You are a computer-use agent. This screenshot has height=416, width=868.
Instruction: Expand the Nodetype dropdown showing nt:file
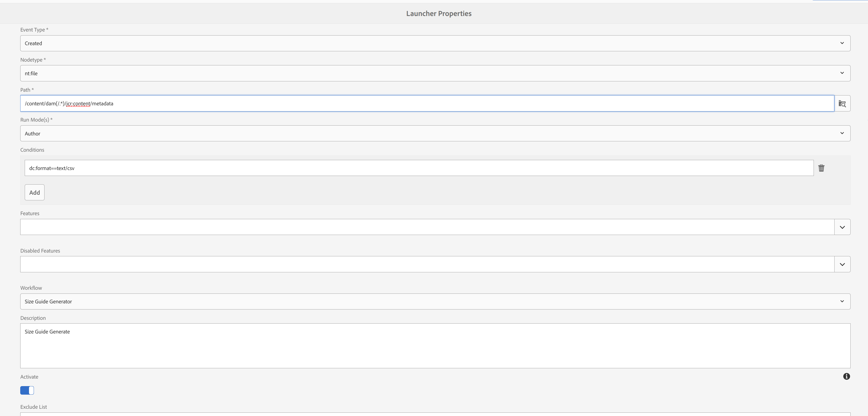click(x=435, y=73)
